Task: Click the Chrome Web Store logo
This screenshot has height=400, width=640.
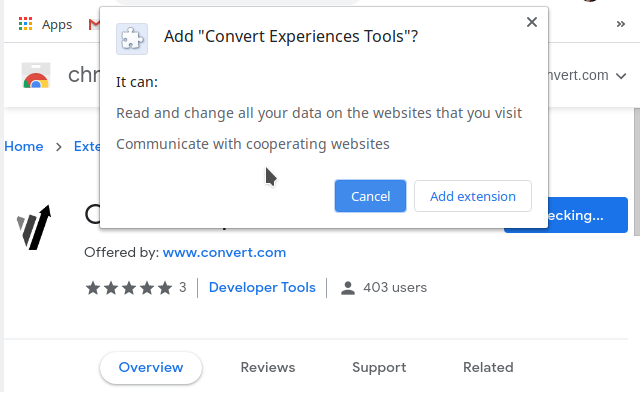Action: tap(36, 76)
